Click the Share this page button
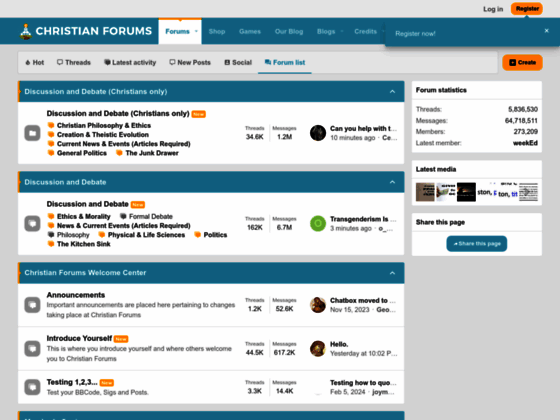 [476, 244]
